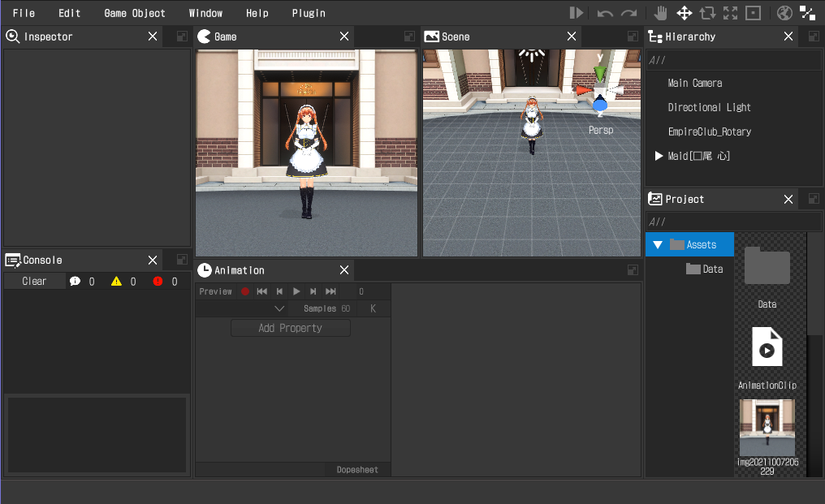Click the Undo arrow icon
This screenshot has height=504, width=825.
pos(605,13)
